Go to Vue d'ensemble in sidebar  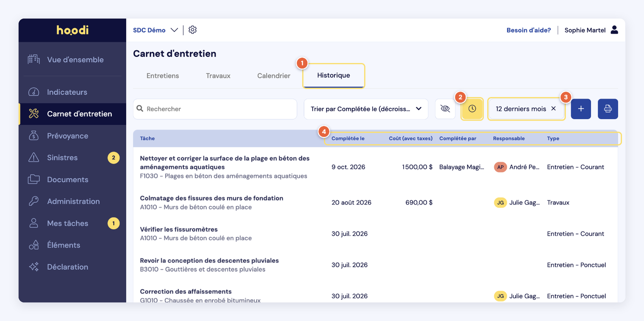pos(72,60)
